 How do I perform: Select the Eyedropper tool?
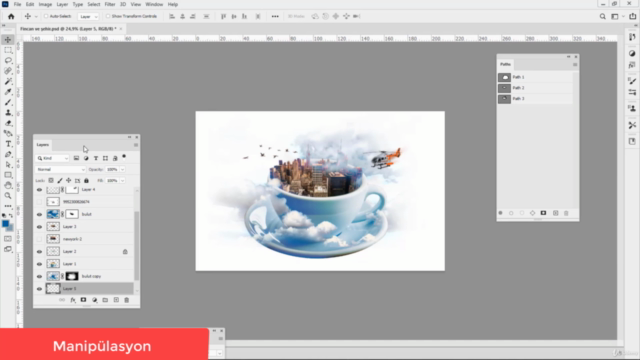(x=8, y=92)
